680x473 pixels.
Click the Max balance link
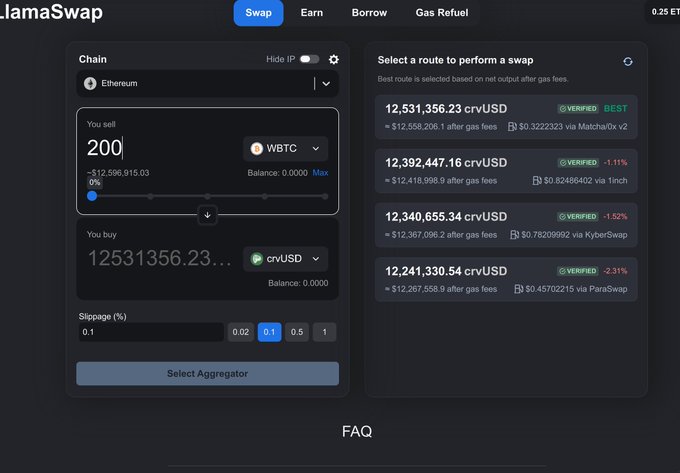coord(320,173)
